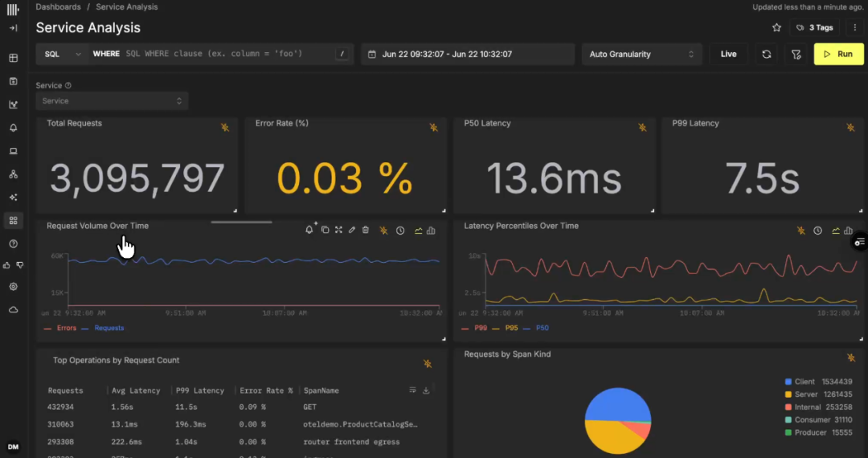Expand the sidebar with the arrow icon
868x458 pixels.
click(14, 27)
